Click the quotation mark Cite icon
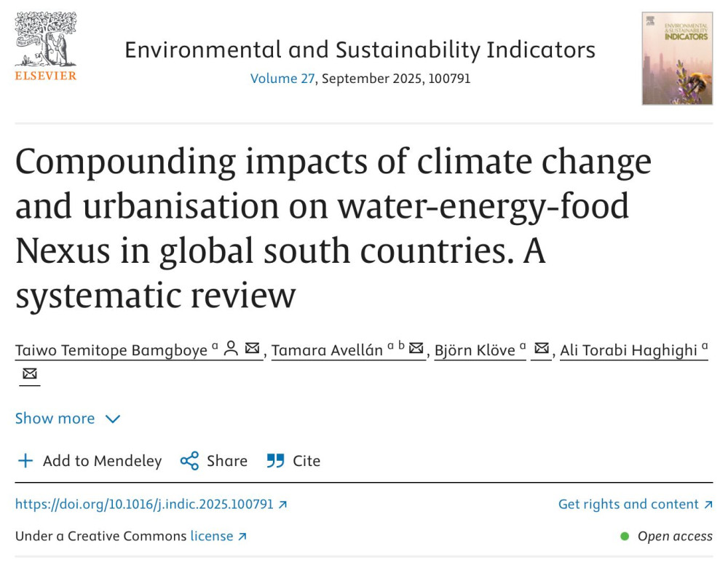Screen dimensions: 728x565 click(x=275, y=460)
